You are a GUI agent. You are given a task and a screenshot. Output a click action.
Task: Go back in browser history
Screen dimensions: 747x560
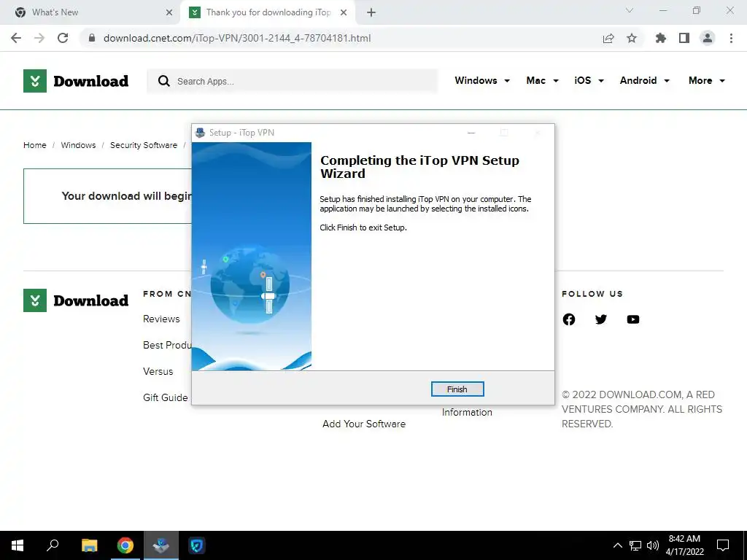click(x=16, y=38)
